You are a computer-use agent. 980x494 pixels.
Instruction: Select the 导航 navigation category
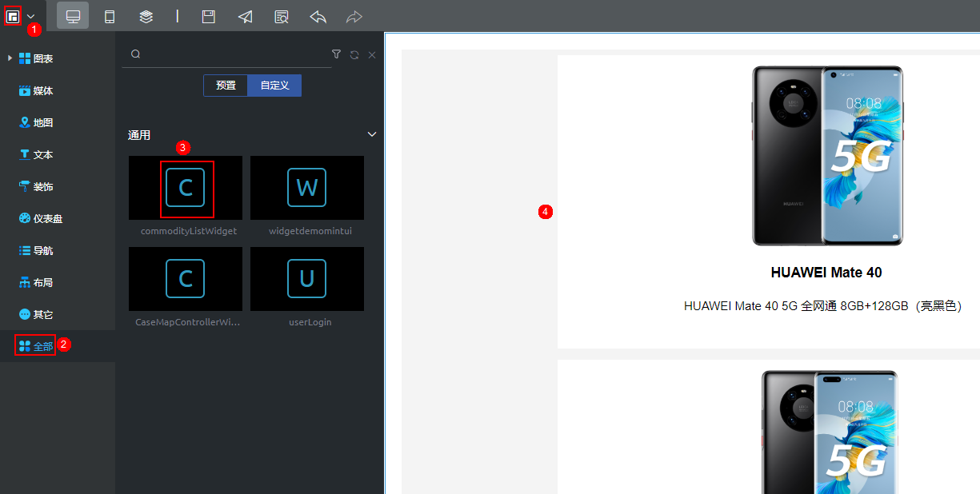tap(36, 250)
